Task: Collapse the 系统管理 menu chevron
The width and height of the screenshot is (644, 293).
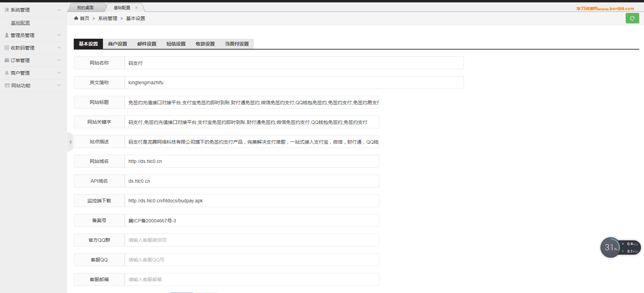Action: pos(59,10)
